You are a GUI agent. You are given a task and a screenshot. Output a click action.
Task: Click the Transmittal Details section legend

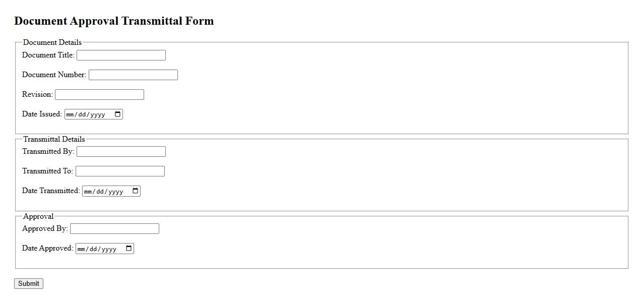point(54,139)
